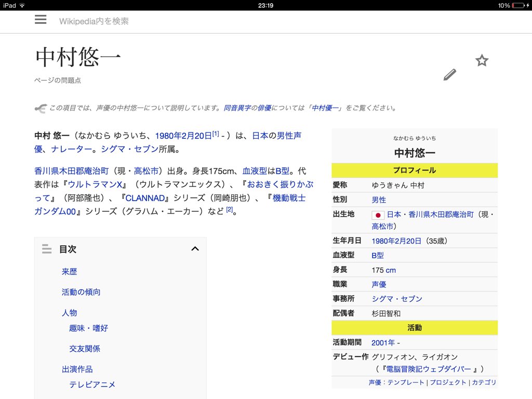Jump to 人物 section
This screenshot has width=532, height=399.
click(69, 312)
